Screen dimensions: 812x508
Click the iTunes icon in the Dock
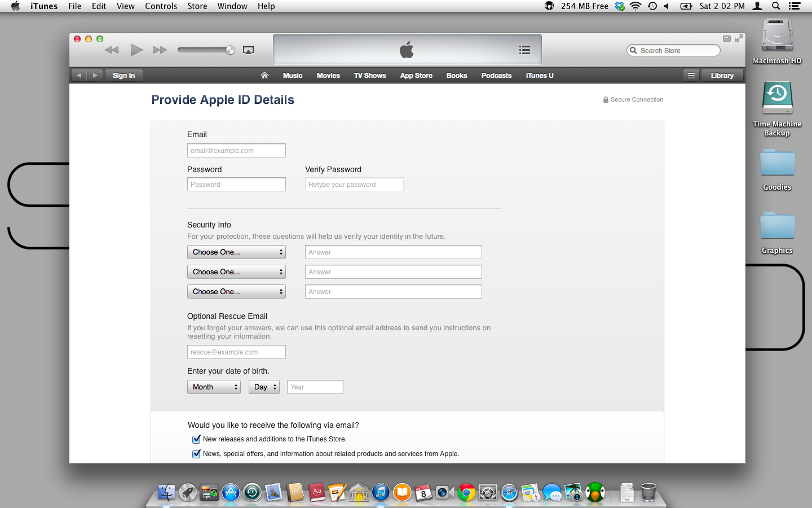[381, 493]
